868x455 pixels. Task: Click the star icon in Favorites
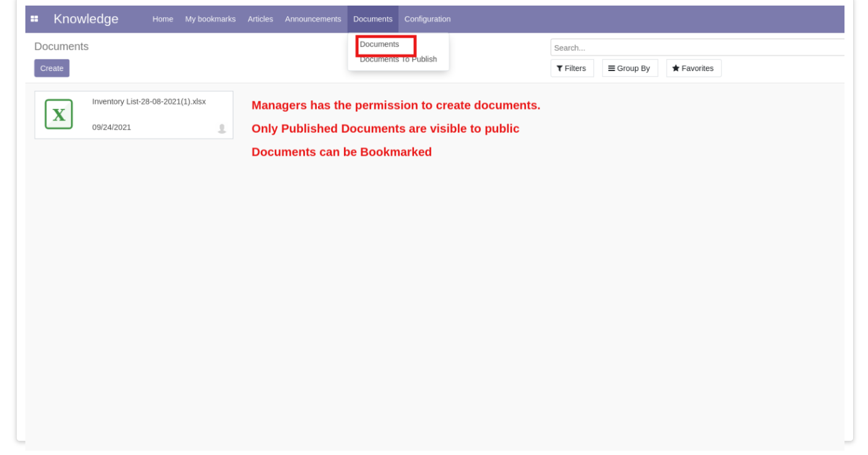click(676, 69)
